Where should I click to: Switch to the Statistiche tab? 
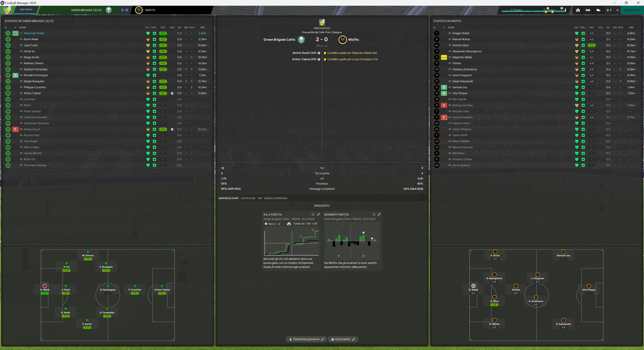[x=248, y=198]
